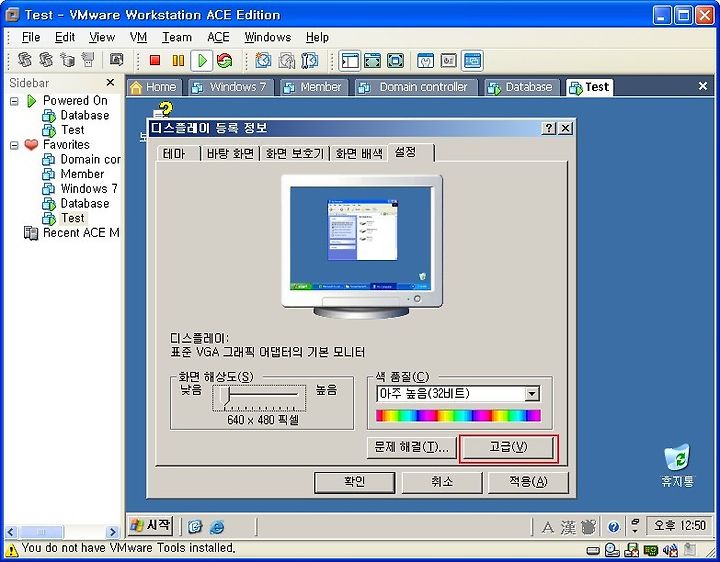Click the Appliance view toolbar icon

pyautogui.click(x=449, y=60)
